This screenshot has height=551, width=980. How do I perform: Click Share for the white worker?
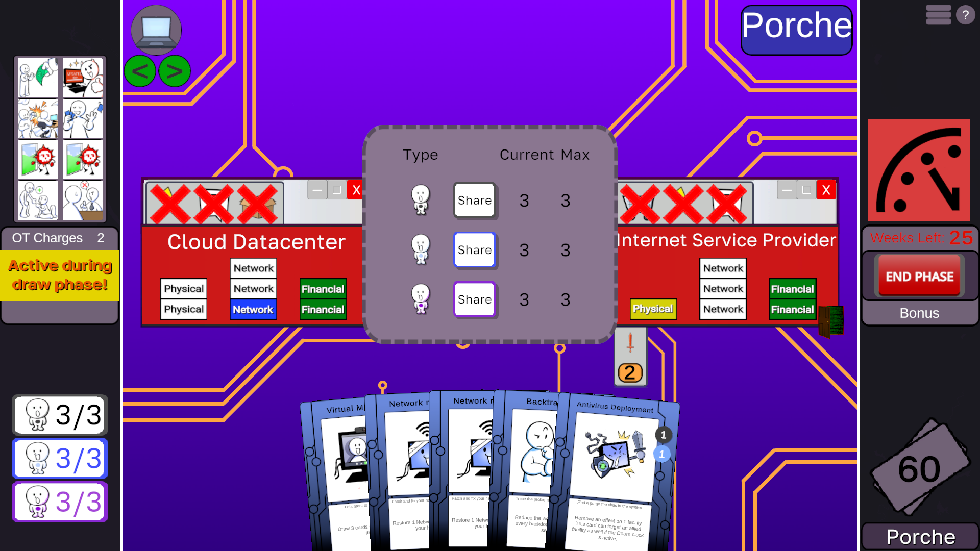(x=474, y=201)
